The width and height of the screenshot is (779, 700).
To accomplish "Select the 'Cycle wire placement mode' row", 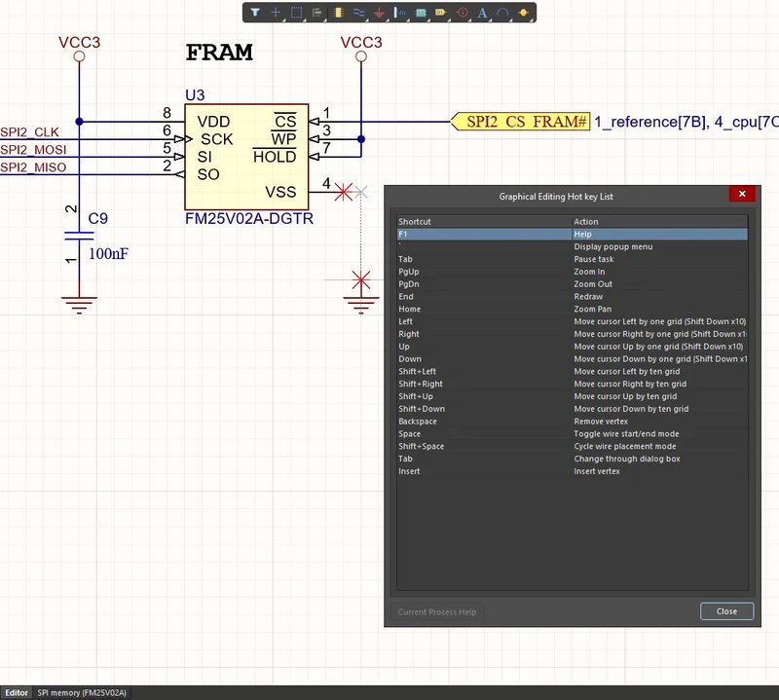I will (x=573, y=446).
